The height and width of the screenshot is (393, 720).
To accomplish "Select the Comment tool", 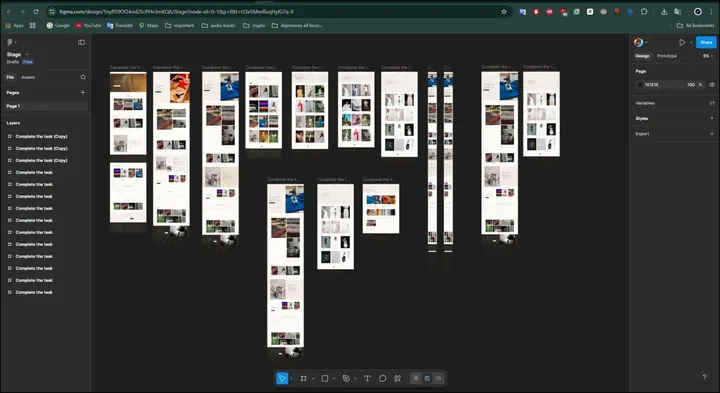I will (382, 378).
